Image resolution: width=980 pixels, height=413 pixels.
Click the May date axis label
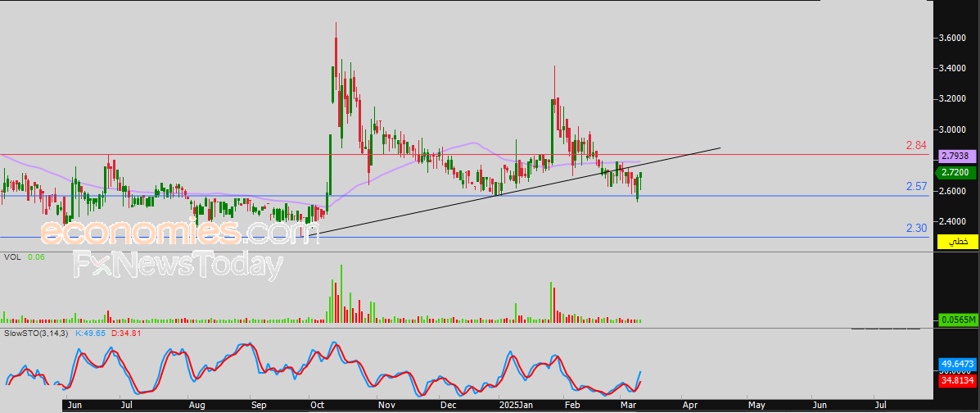[756, 406]
